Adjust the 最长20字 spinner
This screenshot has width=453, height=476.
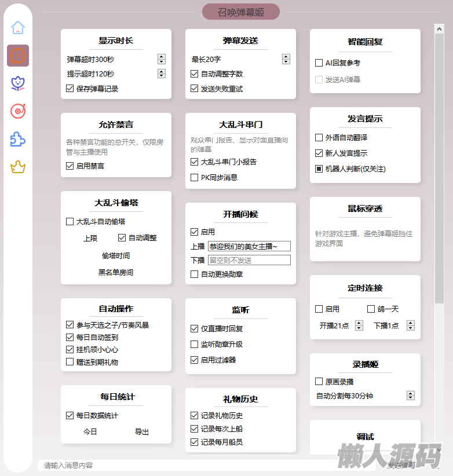pos(286,59)
